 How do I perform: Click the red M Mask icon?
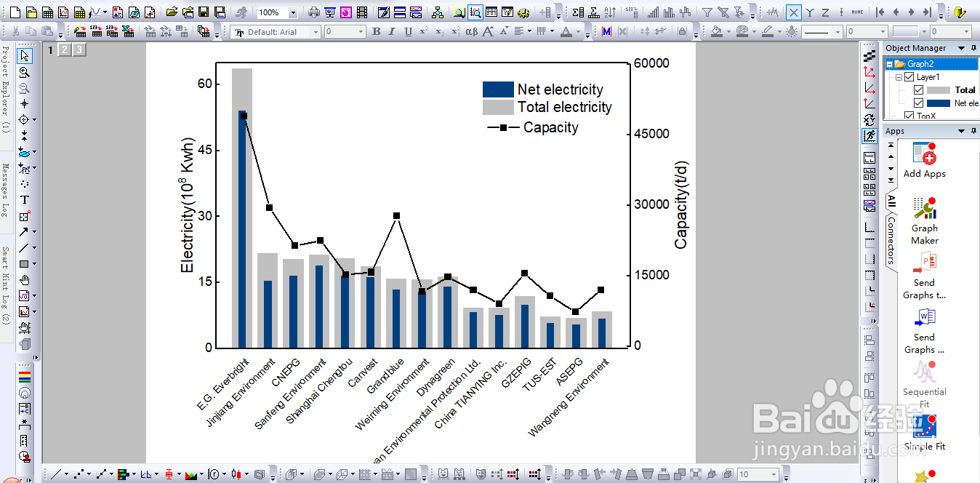pyautogui.click(x=606, y=31)
